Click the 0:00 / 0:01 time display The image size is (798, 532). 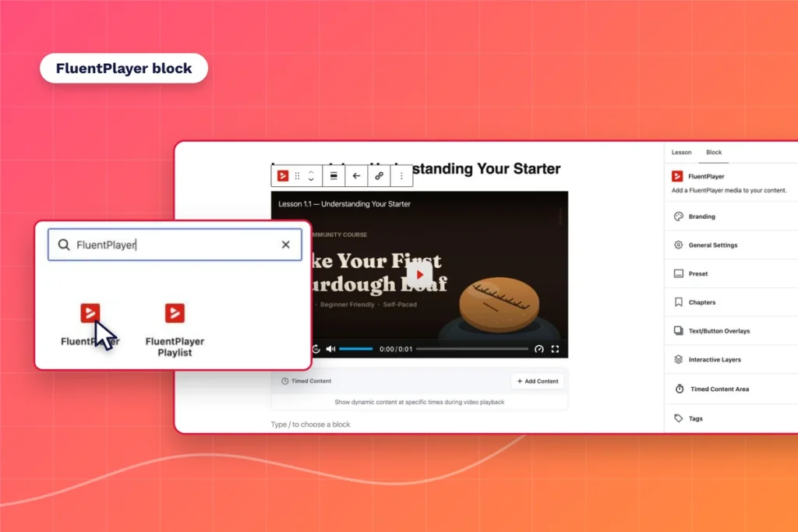coord(396,349)
